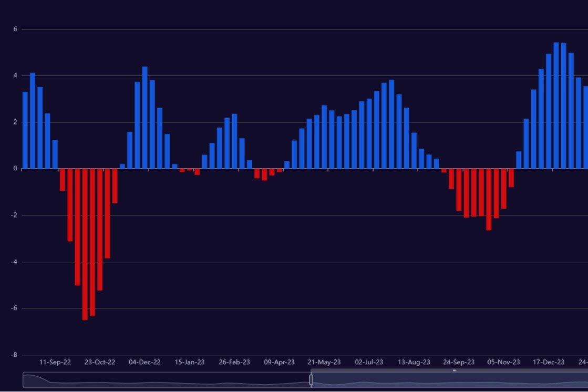Click the deepest red bar in the autumn 2023 dip
This screenshot has width=588, height=392.
[x=489, y=199]
